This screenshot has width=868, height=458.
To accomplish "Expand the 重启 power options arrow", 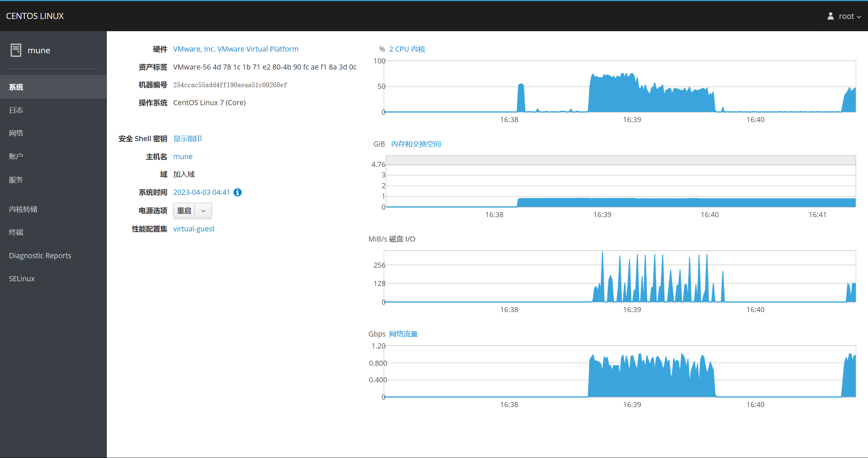I will coord(203,211).
